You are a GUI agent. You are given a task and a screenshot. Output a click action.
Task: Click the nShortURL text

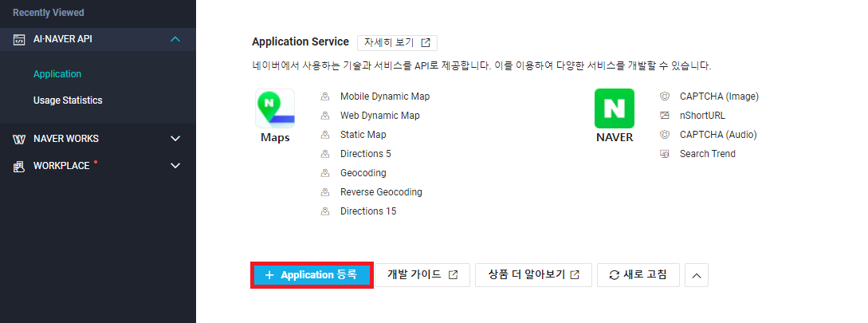[702, 116]
